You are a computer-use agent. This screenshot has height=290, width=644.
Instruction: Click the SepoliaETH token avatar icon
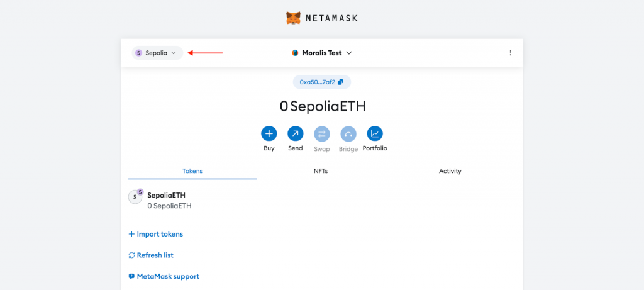(136, 197)
